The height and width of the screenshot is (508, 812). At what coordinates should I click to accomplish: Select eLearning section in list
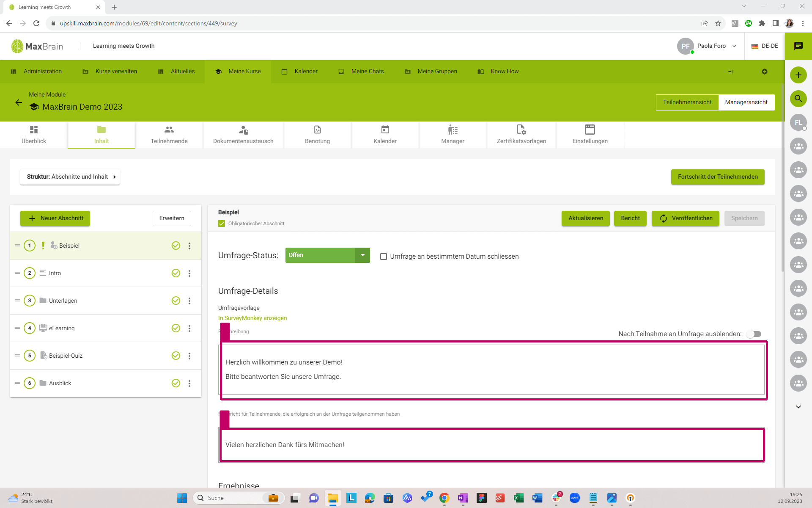click(x=106, y=328)
